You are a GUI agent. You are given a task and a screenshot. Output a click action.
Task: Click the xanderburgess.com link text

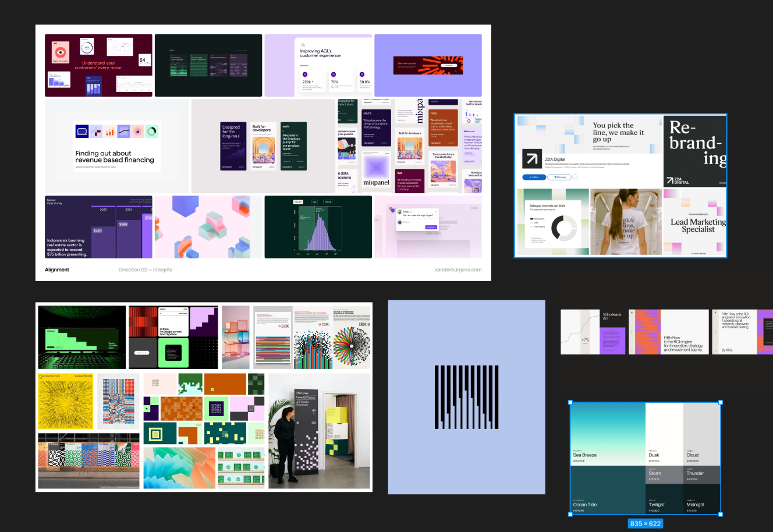[x=458, y=269]
